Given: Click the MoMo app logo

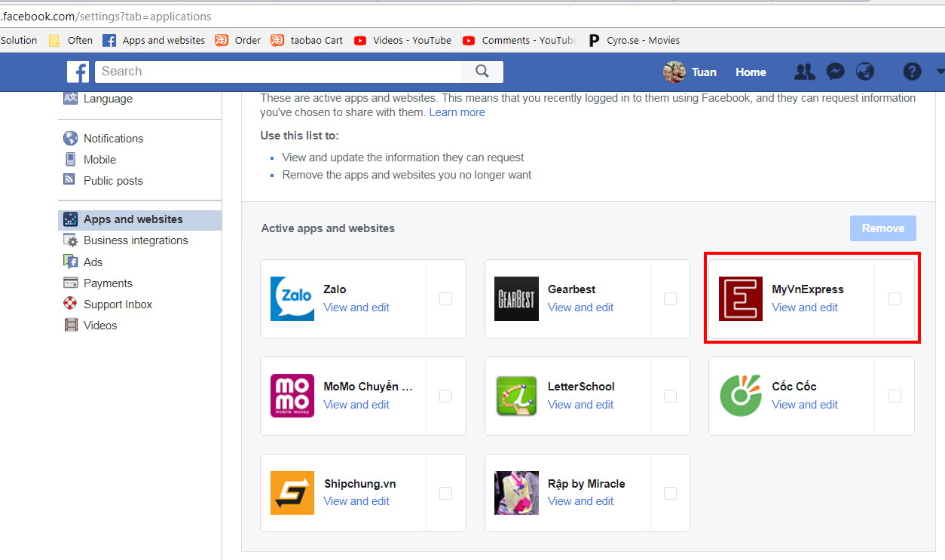Looking at the screenshot, I should (292, 396).
